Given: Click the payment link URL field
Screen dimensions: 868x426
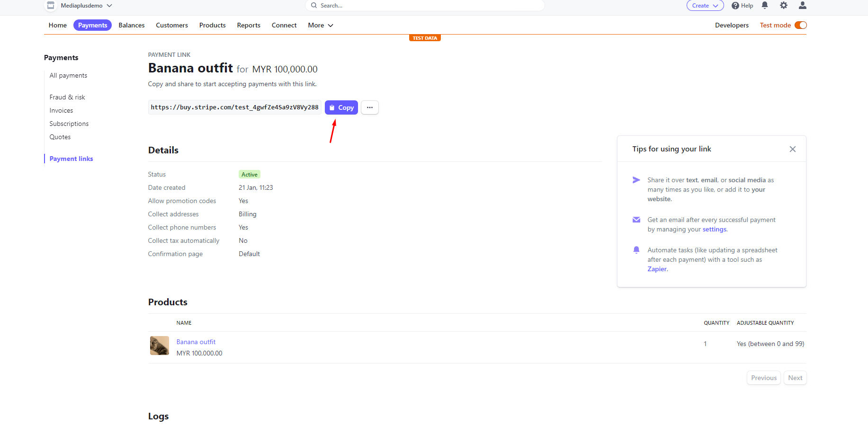Looking at the screenshot, I should click(235, 107).
